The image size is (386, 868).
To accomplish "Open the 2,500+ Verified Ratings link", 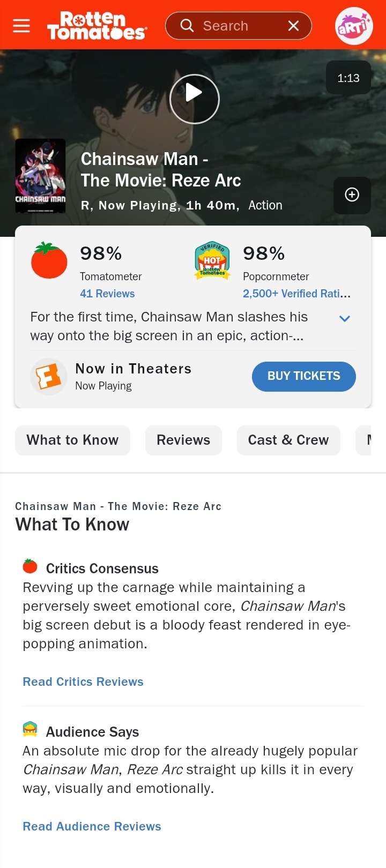I will [x=296, y=294].
